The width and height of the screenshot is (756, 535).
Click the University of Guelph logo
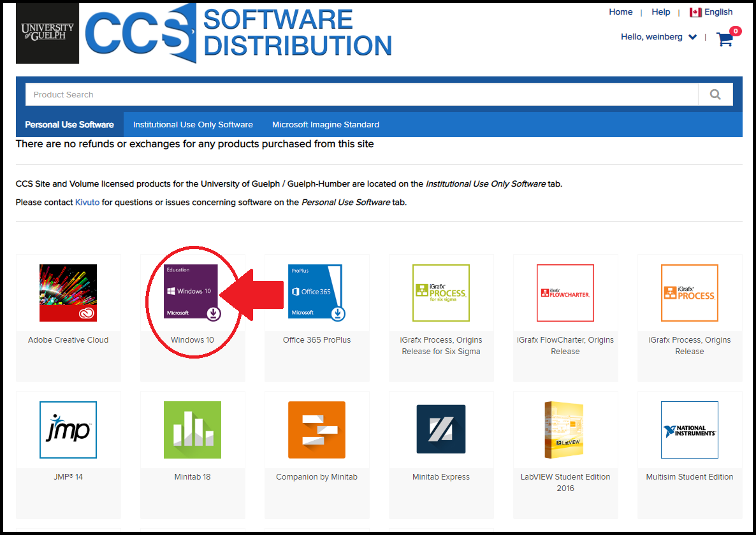point(47,33)
